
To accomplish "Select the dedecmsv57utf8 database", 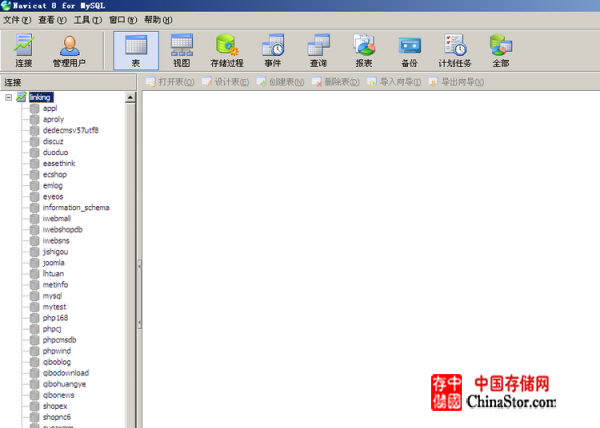I will (70, 130).
